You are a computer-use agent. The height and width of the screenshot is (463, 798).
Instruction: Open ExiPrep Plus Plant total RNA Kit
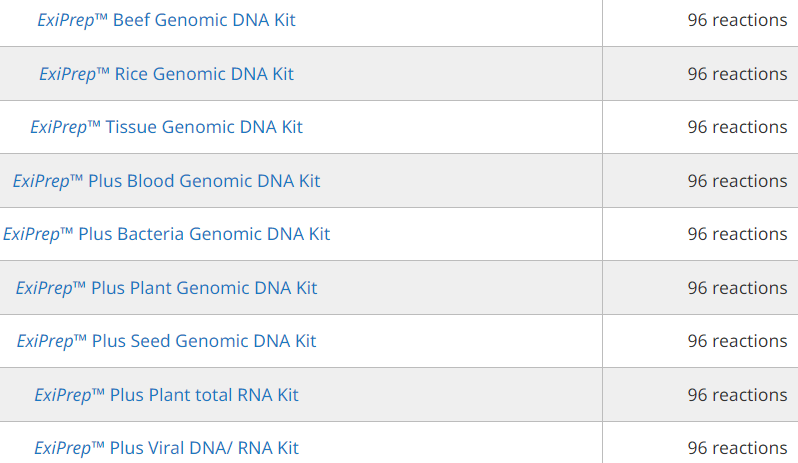click(x=166, y=395)
